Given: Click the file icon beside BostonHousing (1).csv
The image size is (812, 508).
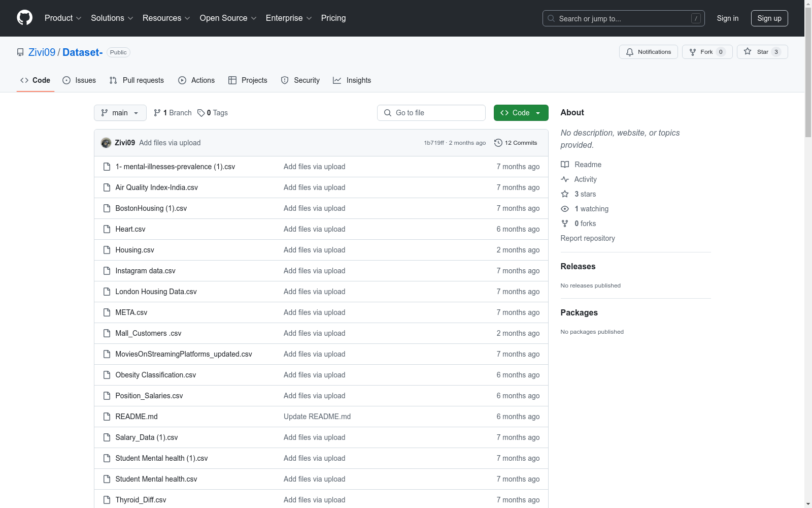Looking at the screenshot, I should point(107,208).
